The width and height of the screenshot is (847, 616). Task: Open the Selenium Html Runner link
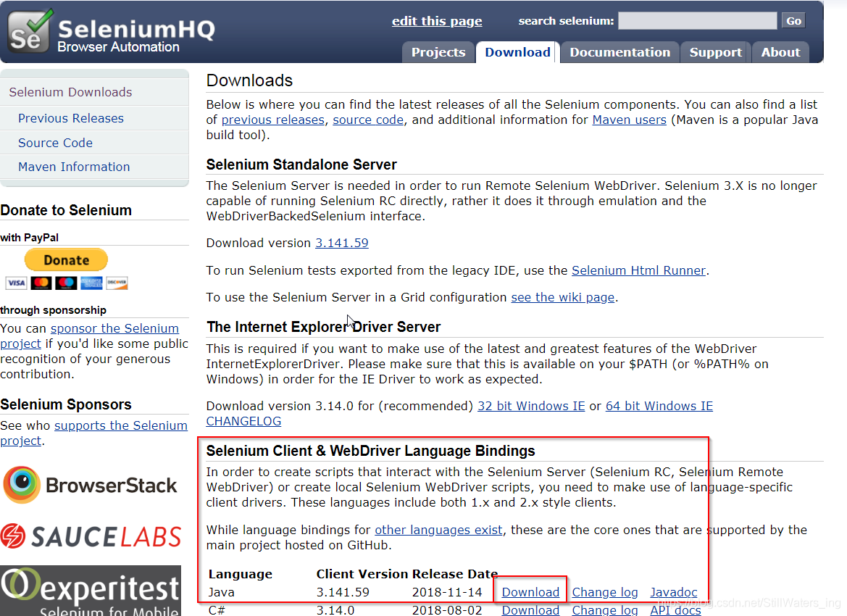click(x=638, y=270)
